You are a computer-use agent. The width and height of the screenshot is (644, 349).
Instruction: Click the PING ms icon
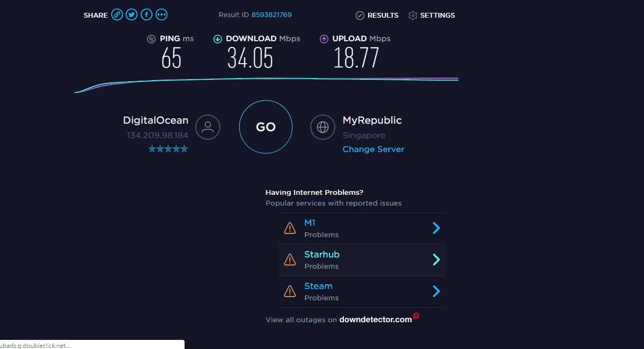tap(151, 39)
